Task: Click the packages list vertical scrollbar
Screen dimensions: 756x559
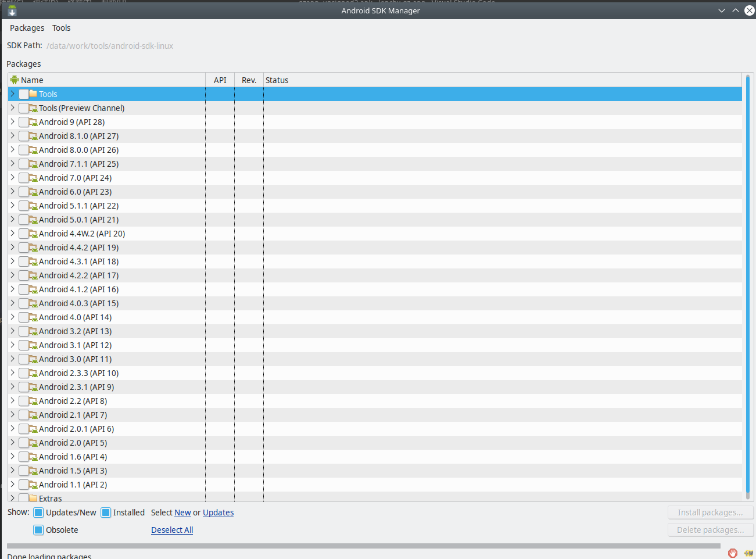Action: pyautogui.click(x=748, y=287)
